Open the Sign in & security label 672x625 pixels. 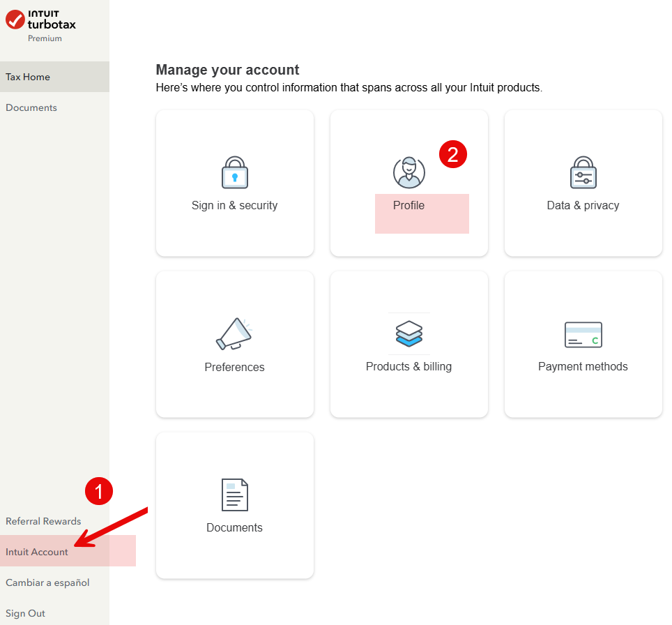234,206
